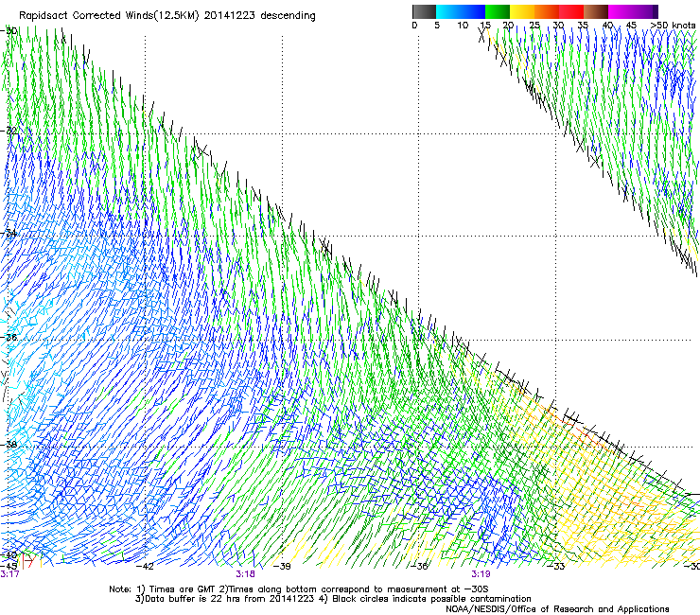This screenshot has width=700, height=615.
Task: Click the "-38" latitude axis label
Action: [x=9, y=445]
